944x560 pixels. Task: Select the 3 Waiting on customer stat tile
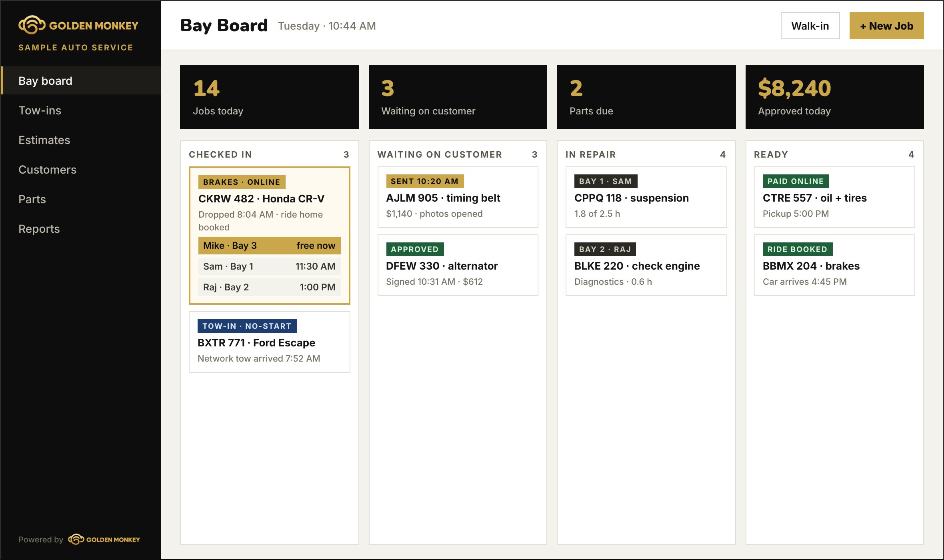coord(458,97)
